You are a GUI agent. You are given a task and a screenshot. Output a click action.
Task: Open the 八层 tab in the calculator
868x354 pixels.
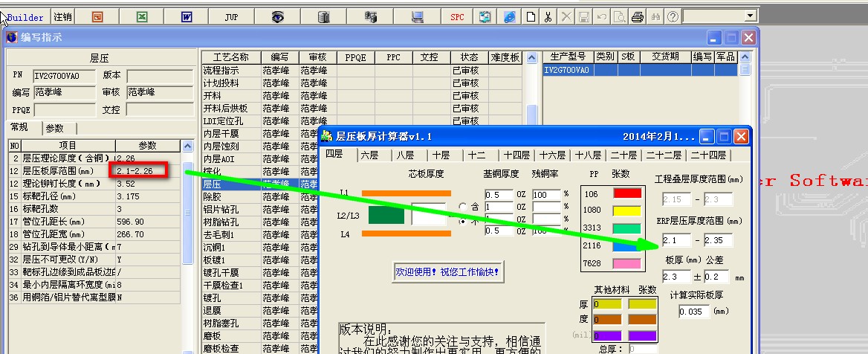(405, 155)
